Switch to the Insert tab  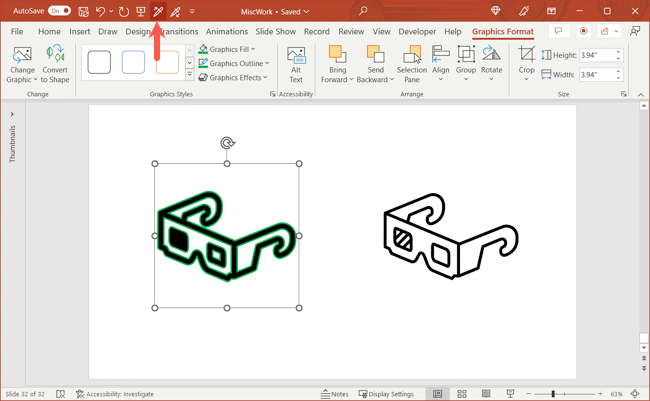click(80, 32)
